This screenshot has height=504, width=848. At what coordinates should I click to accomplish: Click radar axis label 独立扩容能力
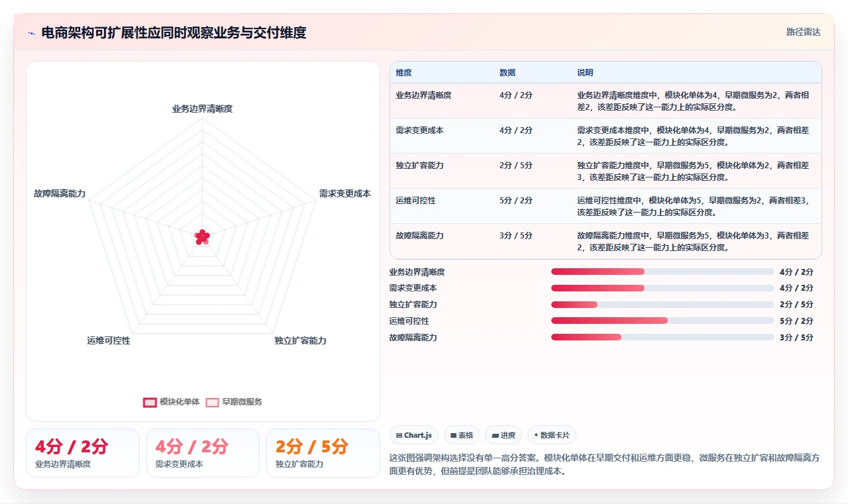click(x=301, y=340)
